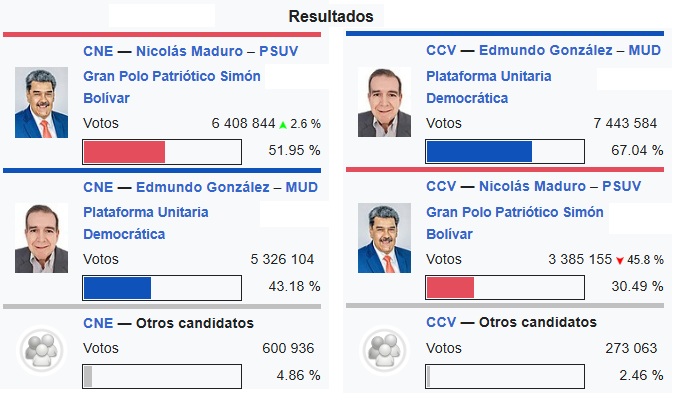Click the CNE link beside Otros candidatos
The image size is (678, 402).
pos(98,323)
